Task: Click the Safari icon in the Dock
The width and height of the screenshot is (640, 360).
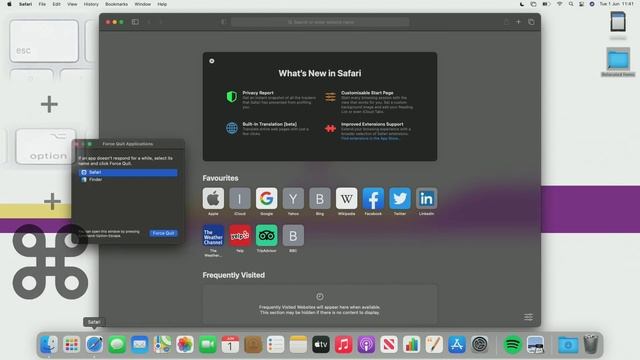Action: point(94,344)
